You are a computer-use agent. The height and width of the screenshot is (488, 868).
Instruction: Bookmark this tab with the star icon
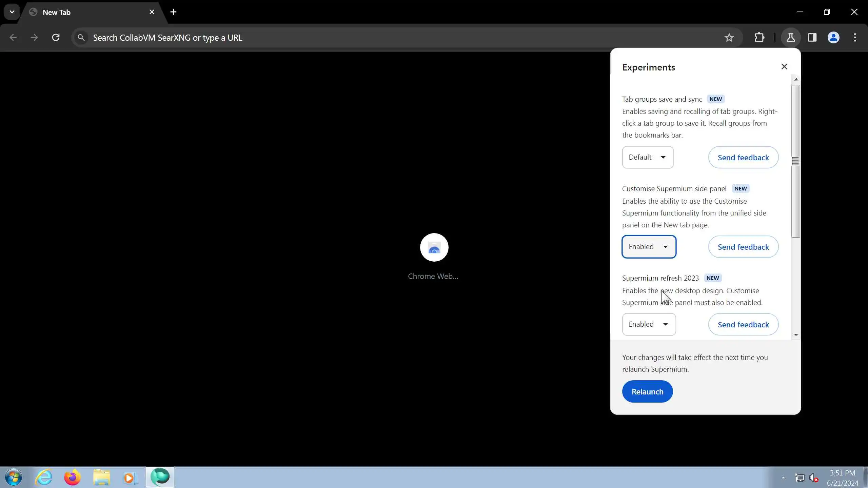click(729, 38)
